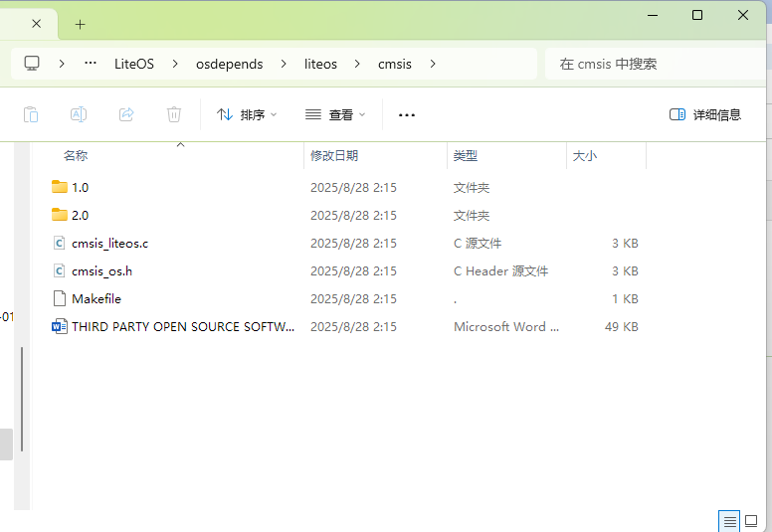Image resolution: width=772 pixels, height=532 pixels.
Task: Expand the chevron after osdepends
Action: (284, 64)
